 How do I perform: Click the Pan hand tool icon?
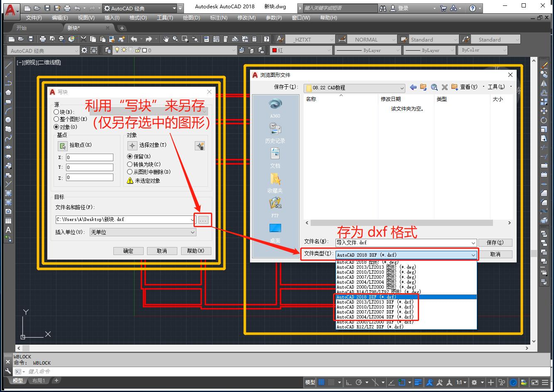[x=166, y=39]
